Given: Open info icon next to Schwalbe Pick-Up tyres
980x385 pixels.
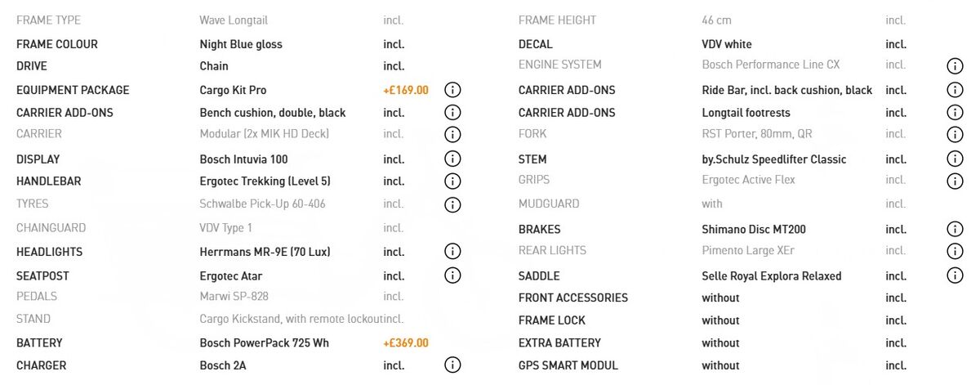Looking at the screenshot, I should [x=452, y=204].
